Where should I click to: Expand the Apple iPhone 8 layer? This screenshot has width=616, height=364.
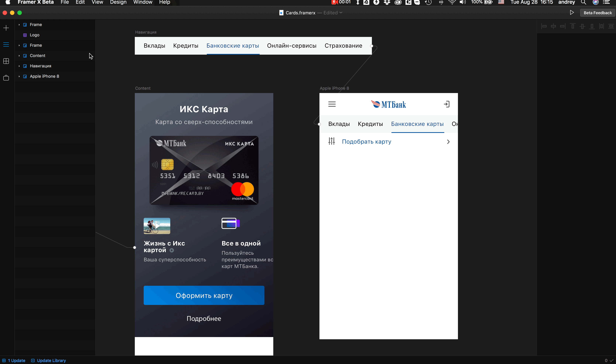[19, 76]
